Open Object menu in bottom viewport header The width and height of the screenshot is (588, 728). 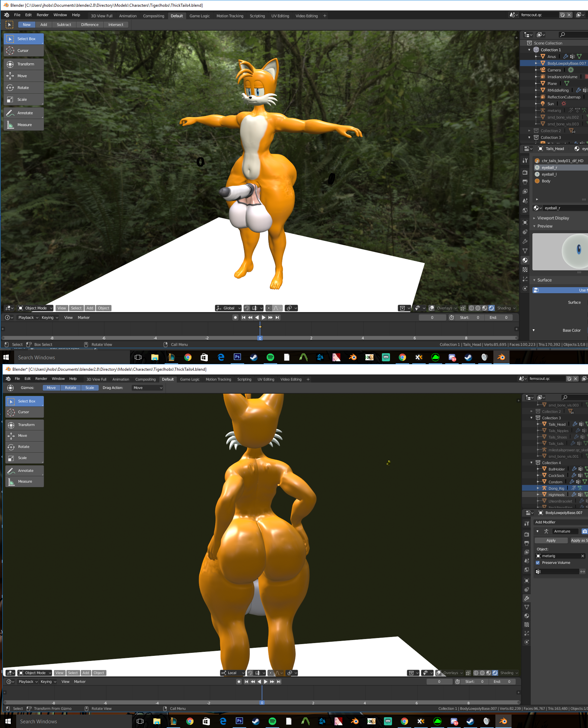[x=99, y=673]
